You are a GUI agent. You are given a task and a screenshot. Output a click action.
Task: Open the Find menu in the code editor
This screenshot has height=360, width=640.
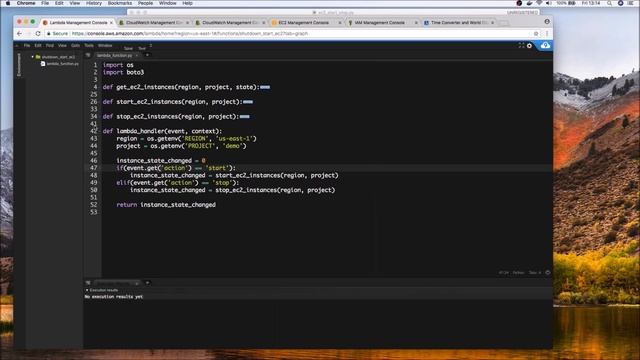coord(50,46)
